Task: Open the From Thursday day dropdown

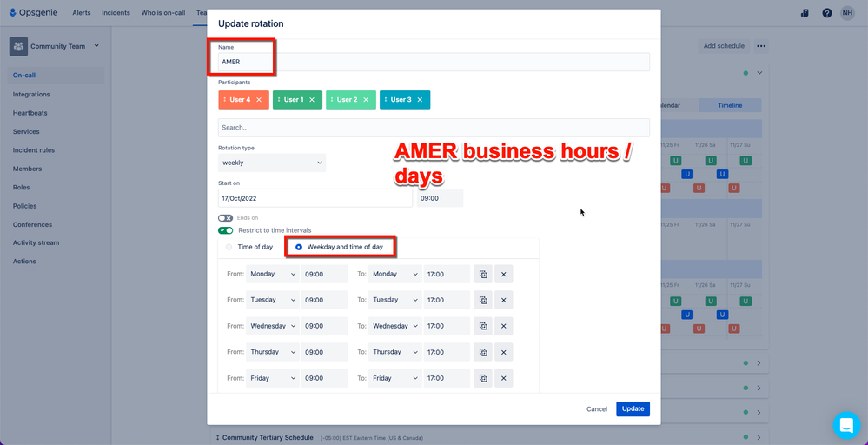Action: point(273,352)
